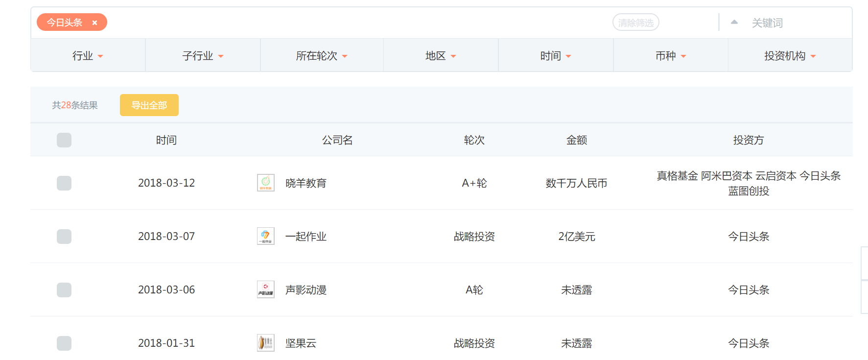The width and height of the screenshot is (868, 360).
Task: Click the 晓羊教育 company logo
Action: 266,183
